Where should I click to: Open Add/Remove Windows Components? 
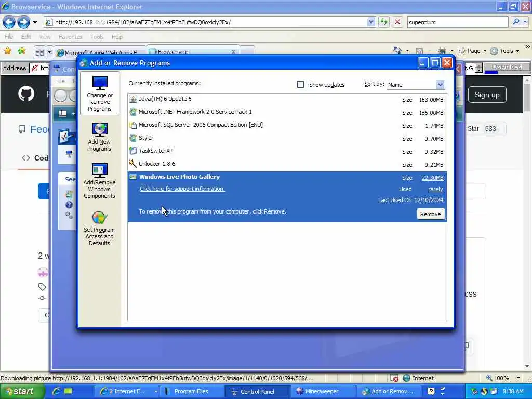click(99, 180)
